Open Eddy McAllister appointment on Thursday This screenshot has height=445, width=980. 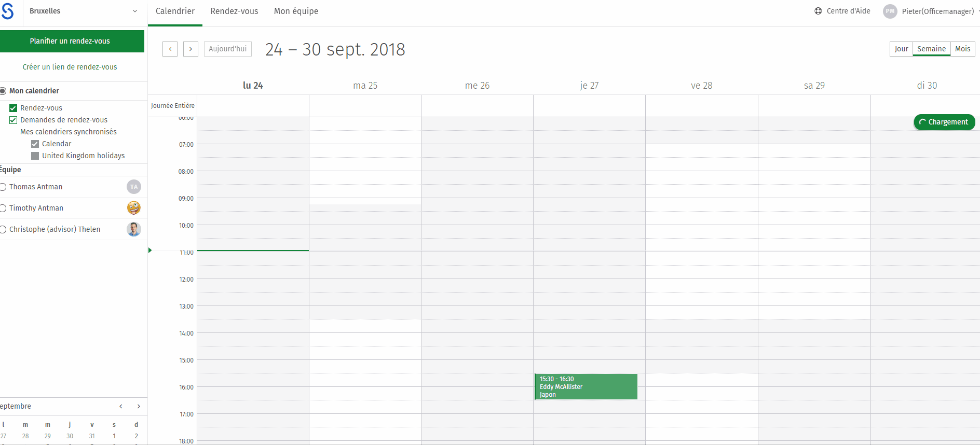[586, 387]
